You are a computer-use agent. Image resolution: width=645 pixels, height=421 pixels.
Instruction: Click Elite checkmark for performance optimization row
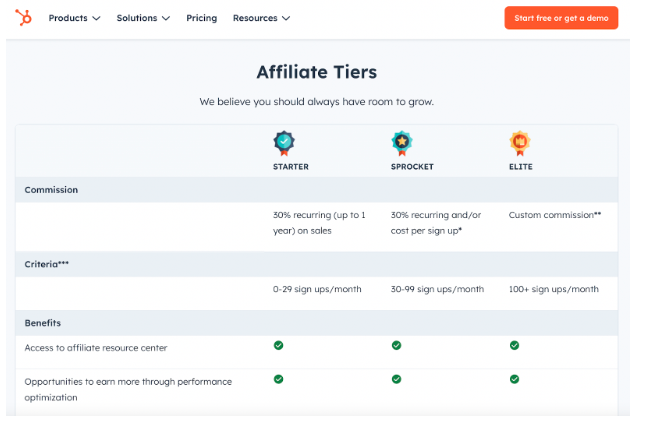514,379
